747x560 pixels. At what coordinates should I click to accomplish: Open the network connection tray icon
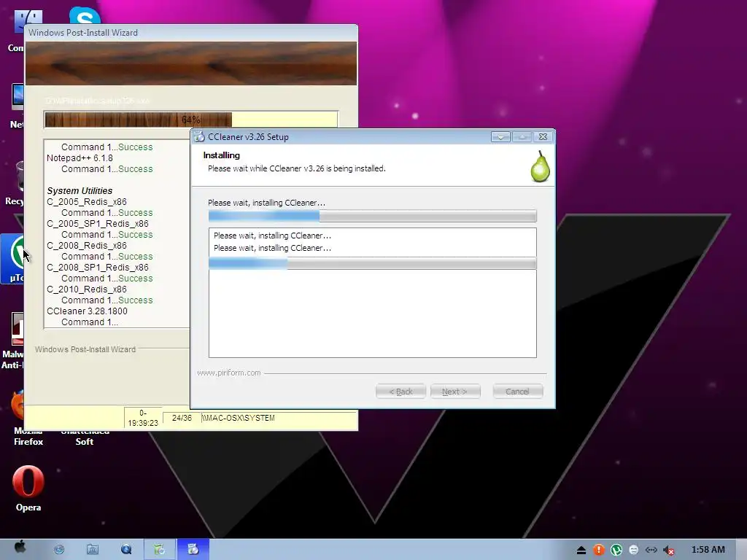[x=651, y=550]
